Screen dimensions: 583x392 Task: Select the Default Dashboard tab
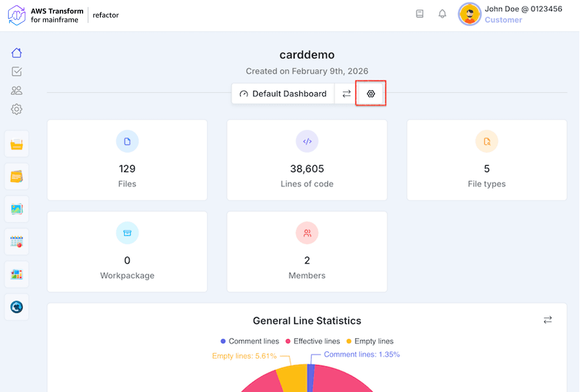coord(283,94)
